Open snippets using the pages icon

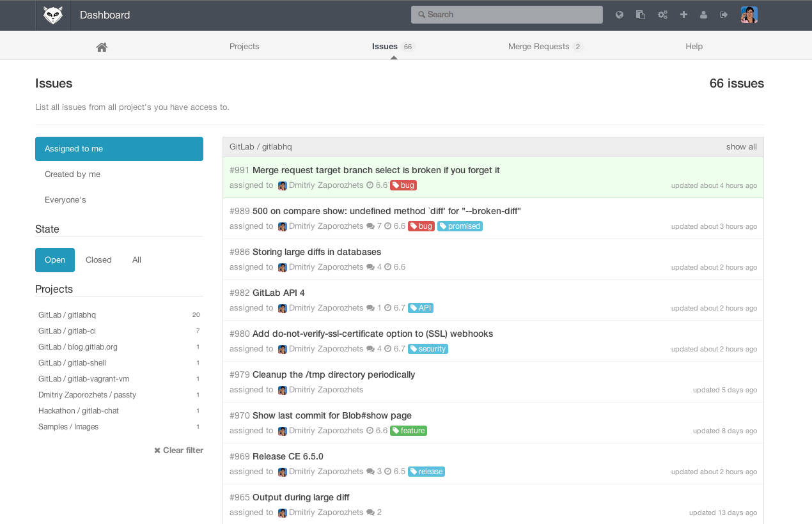[x=640, y=15]
